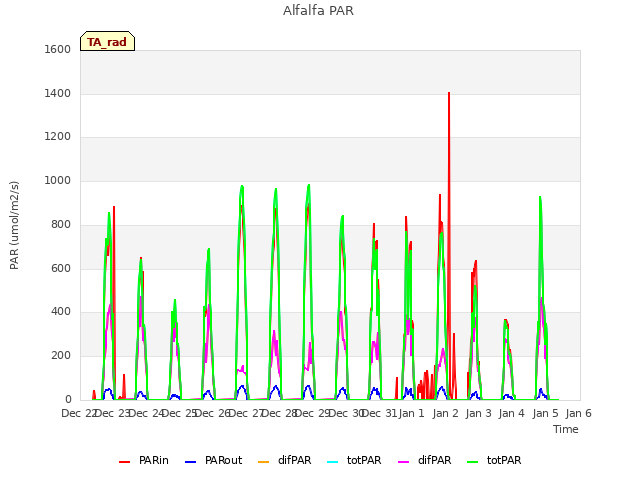The image size is (640, 480).
Task: Click the PARin legend entry
Action: [x=144, y=460]
